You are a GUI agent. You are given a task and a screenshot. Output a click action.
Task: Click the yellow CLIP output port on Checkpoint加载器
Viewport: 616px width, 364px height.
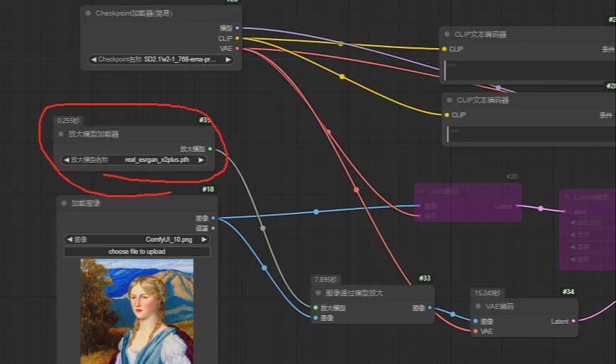[x=237, y=38]
